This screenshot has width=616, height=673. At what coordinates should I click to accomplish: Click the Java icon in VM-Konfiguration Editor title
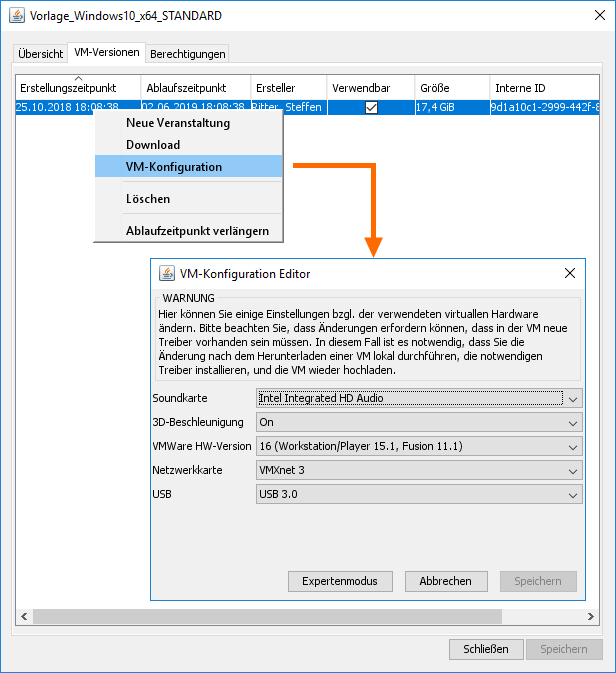point(167,273)
